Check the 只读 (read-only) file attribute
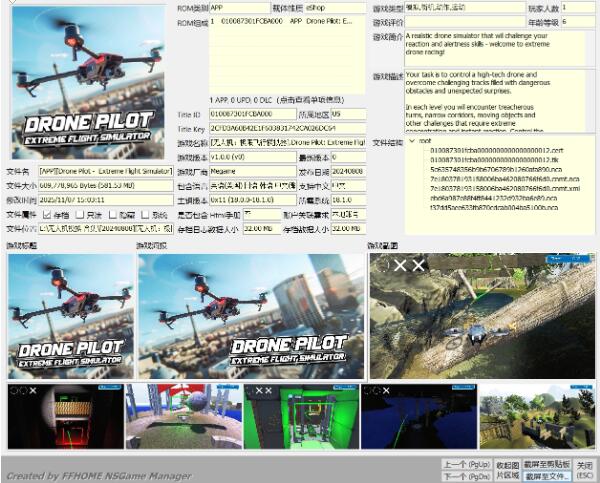The width and height of the screenshot is (600, 483). click(x=80, y=215)
